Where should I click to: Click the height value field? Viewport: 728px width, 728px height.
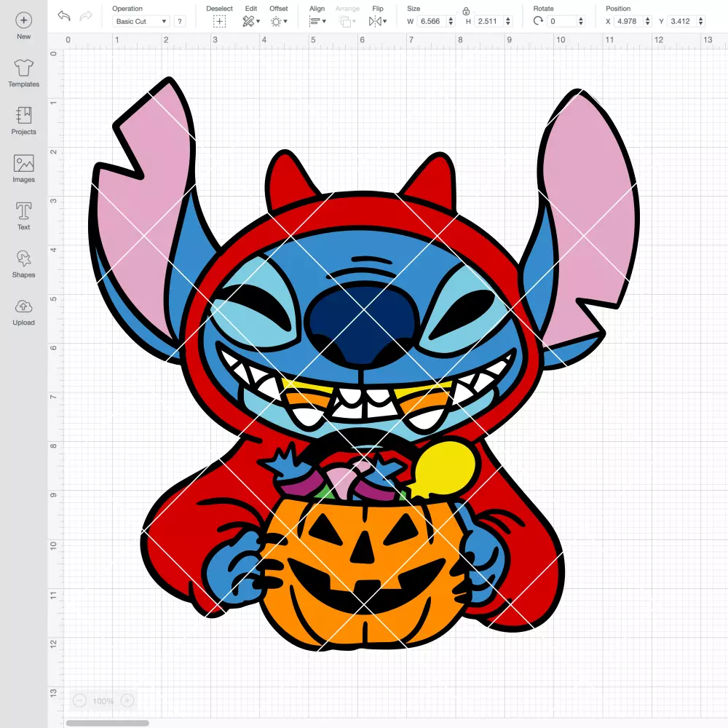pyautogui.click(x=488, y=21)
